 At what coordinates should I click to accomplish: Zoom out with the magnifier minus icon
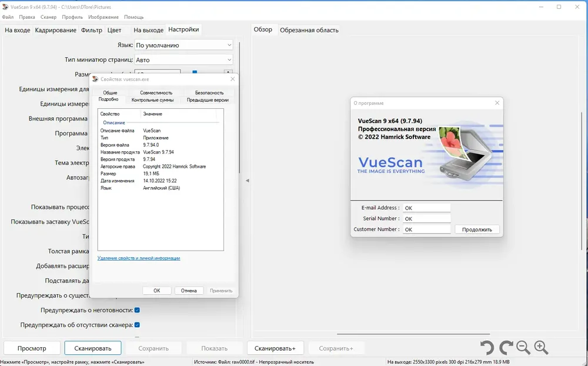click(x=523, y=348)
